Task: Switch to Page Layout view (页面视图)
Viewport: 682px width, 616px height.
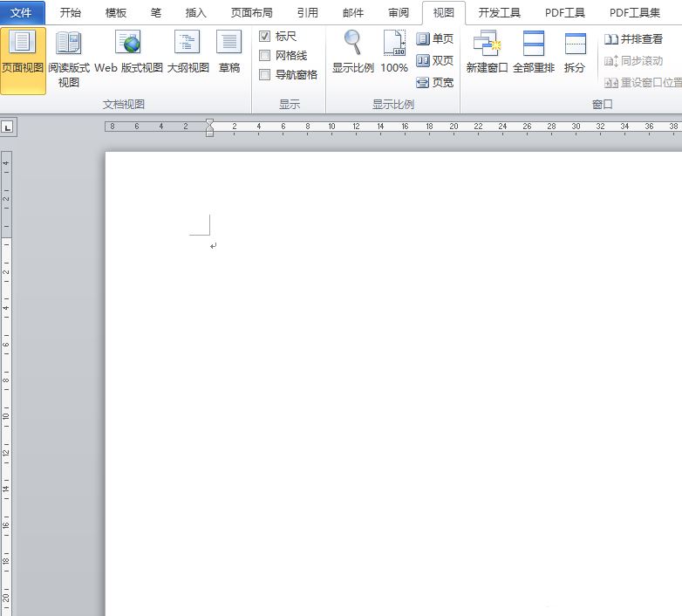Action: 23,52
